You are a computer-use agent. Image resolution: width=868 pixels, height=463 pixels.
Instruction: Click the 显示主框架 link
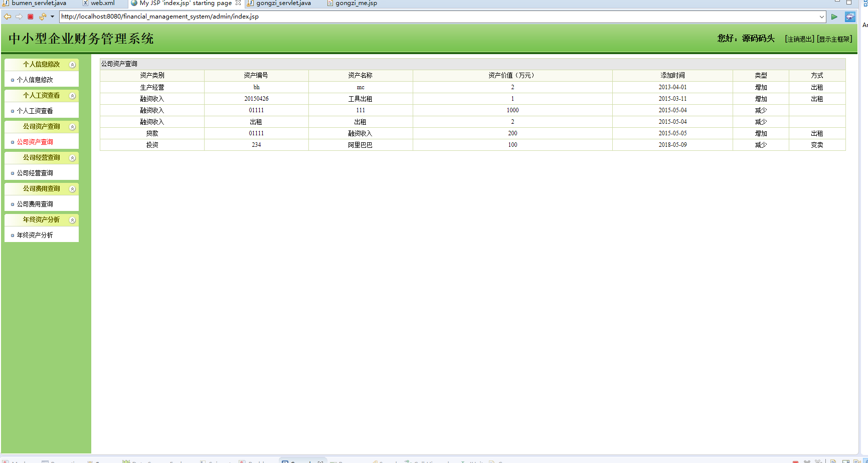coord(834,39)
